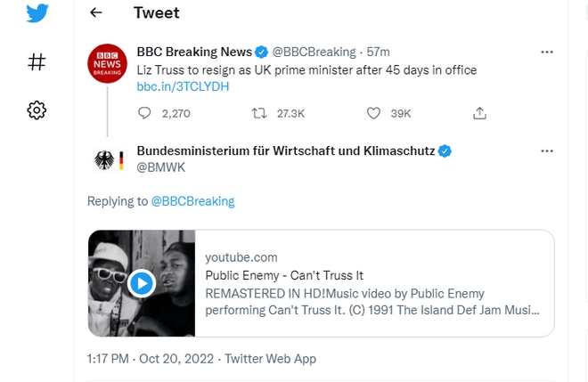Open the Explore hashtag icon
The height and width of the screenshot is (382, 588).
[37, 62]
